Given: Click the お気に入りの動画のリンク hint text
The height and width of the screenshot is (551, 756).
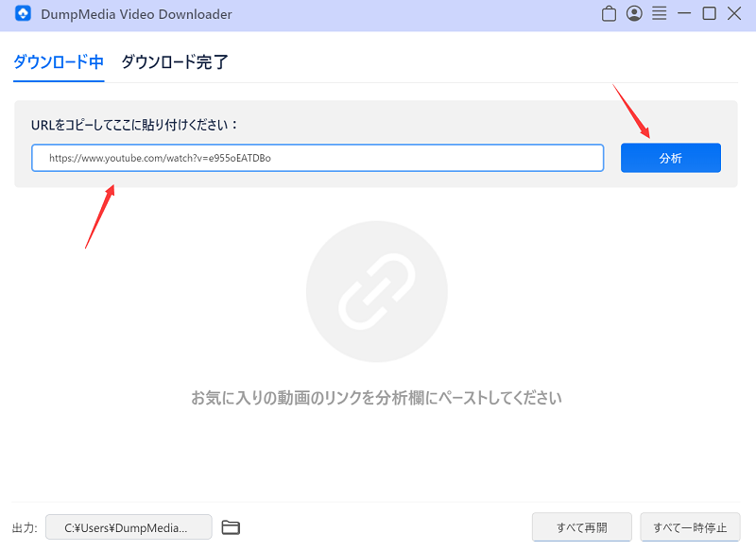Looking at the screenshot, I should (x=376, y=398).
